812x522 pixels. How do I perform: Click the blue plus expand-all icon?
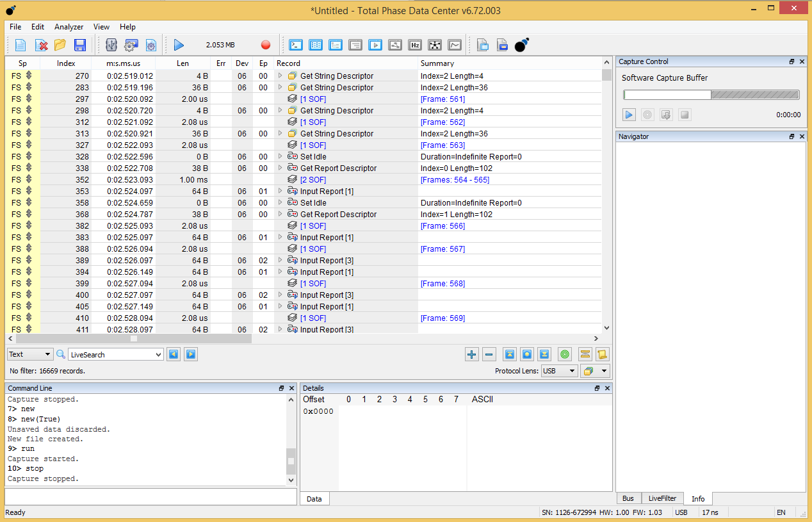click(x=472, y=354)
